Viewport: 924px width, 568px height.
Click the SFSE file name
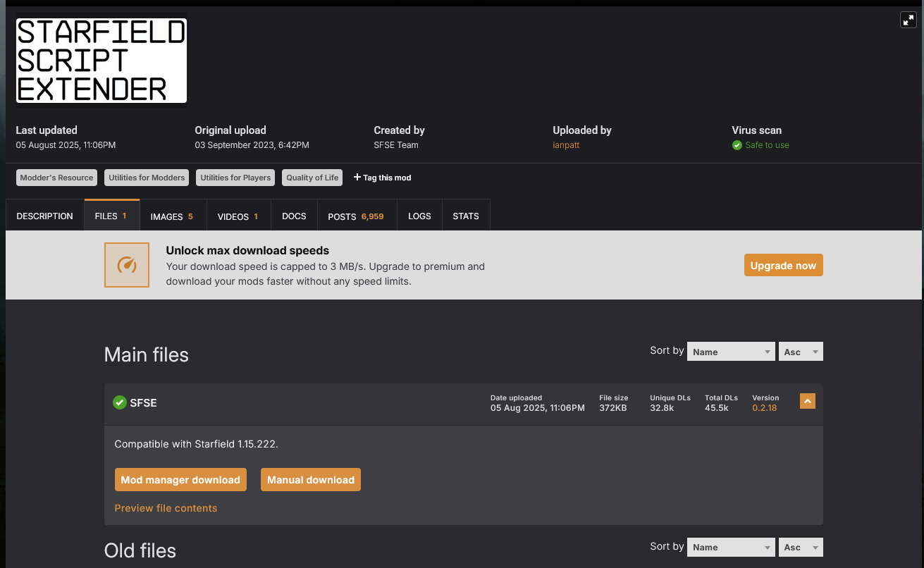[x=143, y=403]
